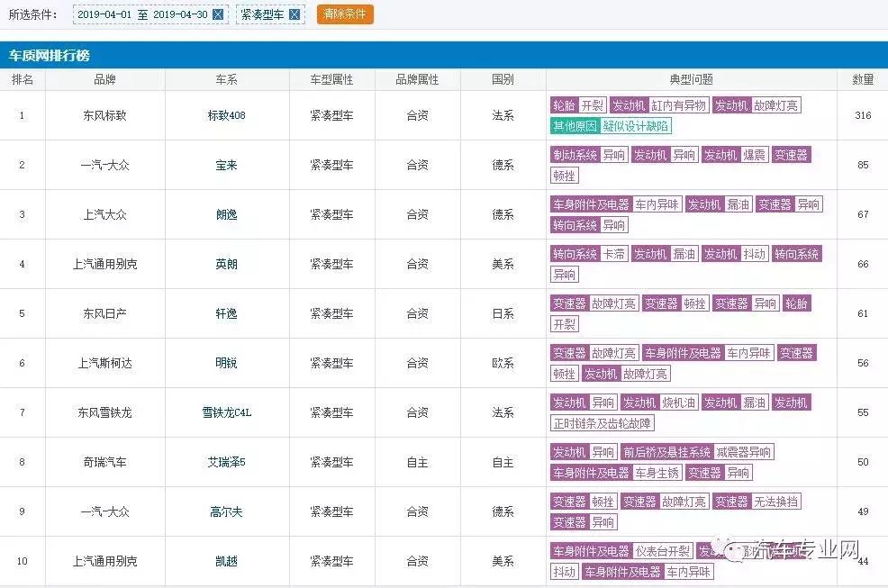Click the 上汽大众 brand cell
The height and width of the screenshot is (588, 888).
(x=104, y=214)
